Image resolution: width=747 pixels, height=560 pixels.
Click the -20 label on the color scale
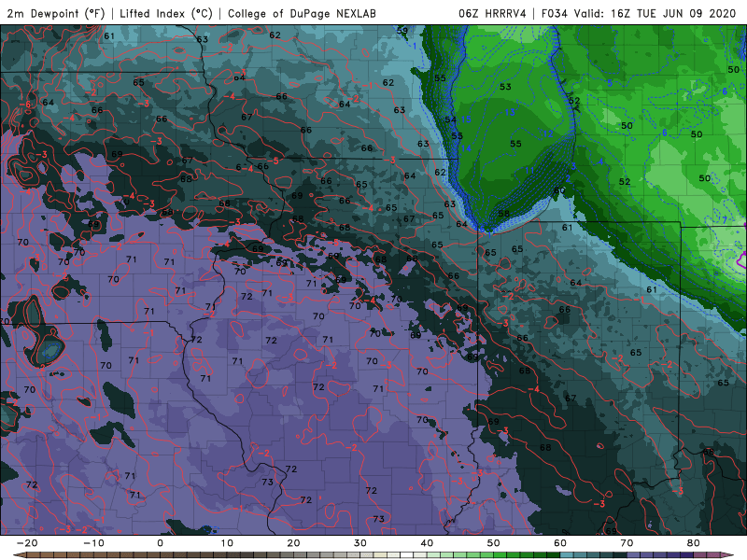tap(27, 543)
